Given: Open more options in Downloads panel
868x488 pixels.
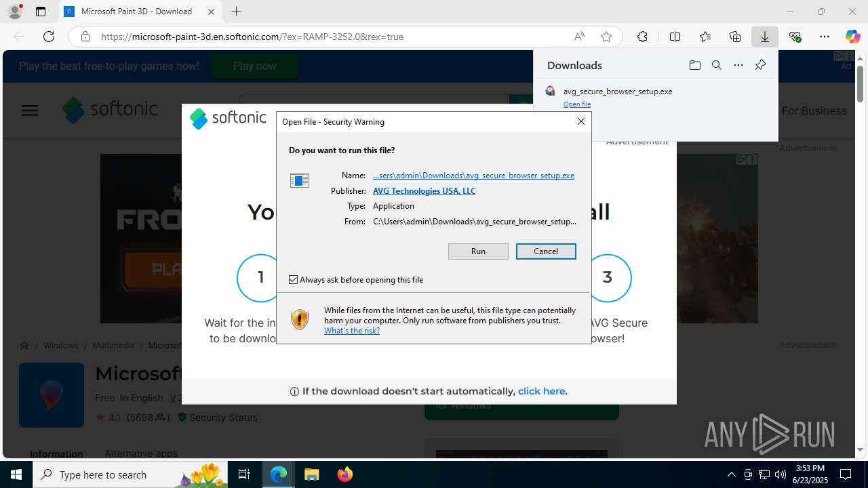Looking at the screenshot, I should pyautogui.click(x=738, y=65).
